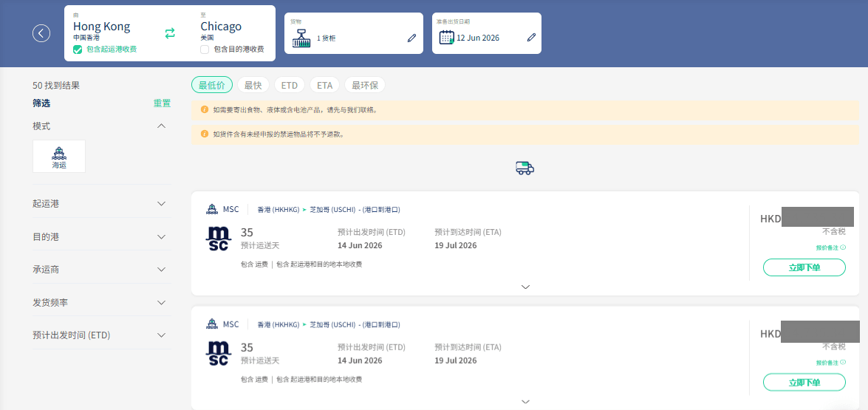Click info icon on food and liquids notice
The height and width of the screenshot is (410, 868).
(205, 109)
